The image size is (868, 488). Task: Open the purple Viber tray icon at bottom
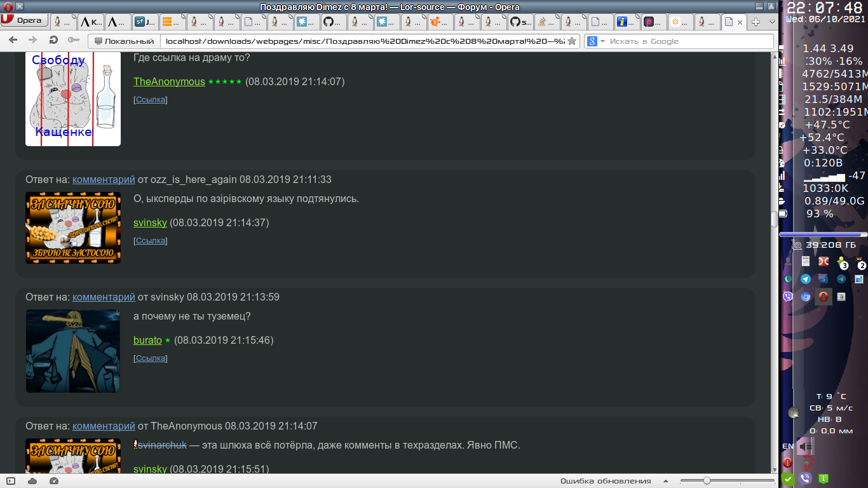(x=806, y=478)
